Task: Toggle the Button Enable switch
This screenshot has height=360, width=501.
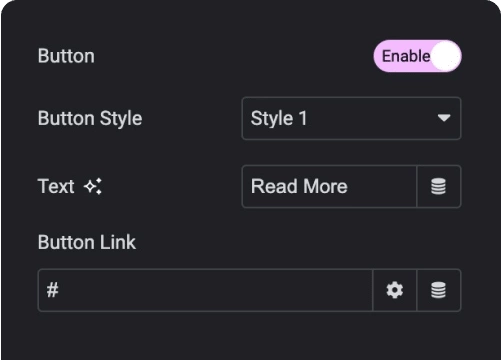Action: coord(417,56)
